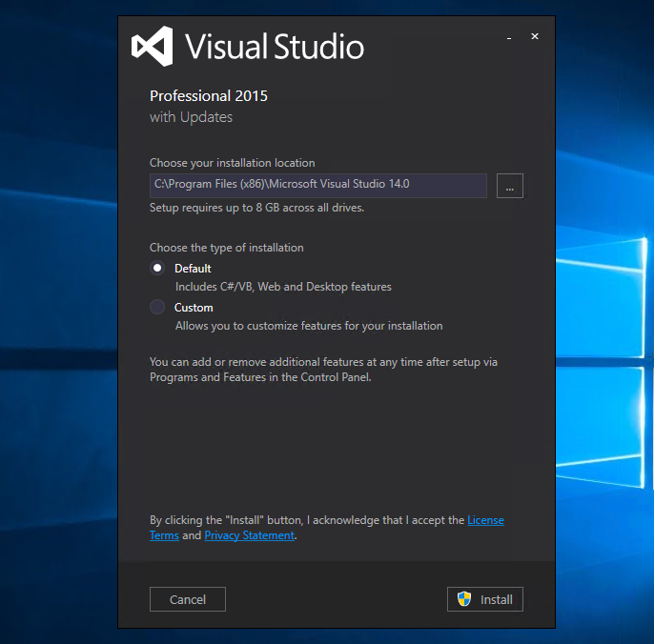The height and width of the screenshot is (644, 654).
Task: Click the "Visual Studio" title text
Action: pos(275,47)
